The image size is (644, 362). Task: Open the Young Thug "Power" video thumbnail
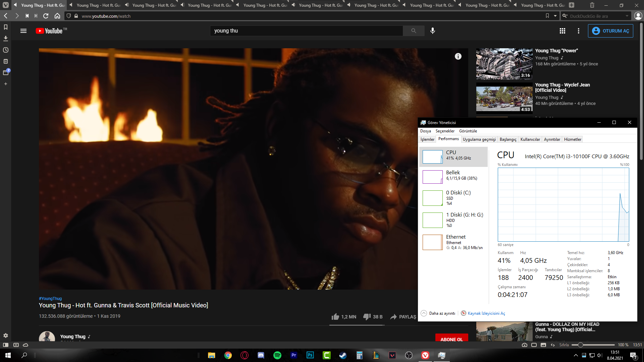(x=504, y=64)
